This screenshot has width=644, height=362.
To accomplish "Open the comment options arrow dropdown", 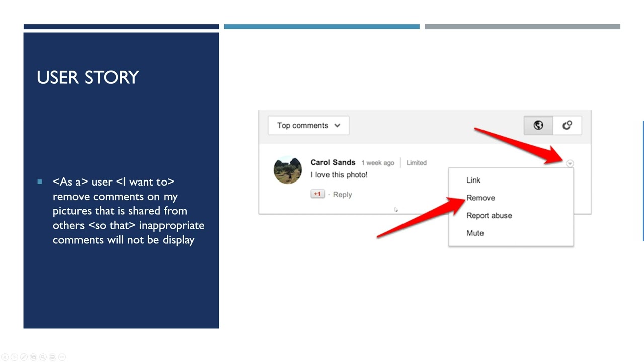I will pos(570,163).
